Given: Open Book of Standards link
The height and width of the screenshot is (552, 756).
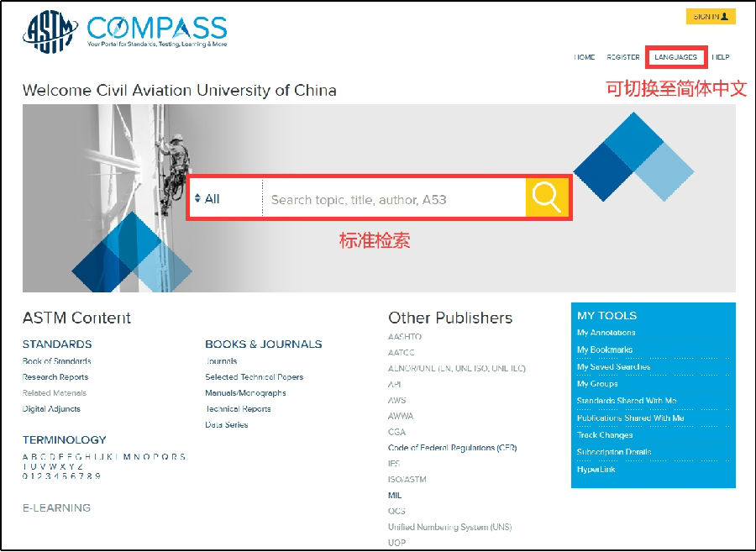Looking at the screenshot, I should [x=56, y=361].
